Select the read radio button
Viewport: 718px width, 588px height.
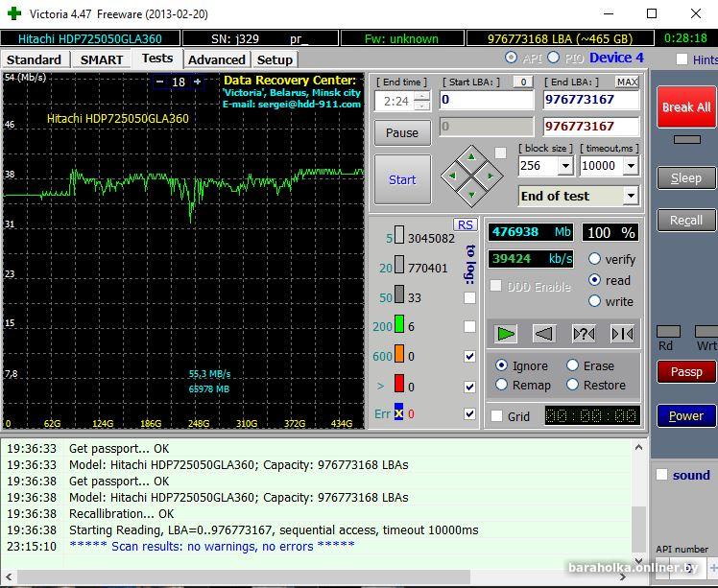coord(594,279)
